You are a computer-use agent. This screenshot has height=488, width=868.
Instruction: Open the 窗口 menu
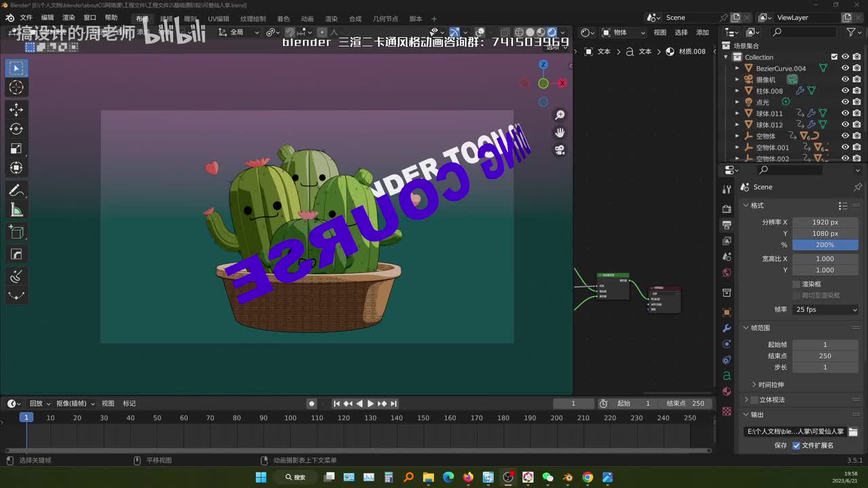click(x=90, y=18)
